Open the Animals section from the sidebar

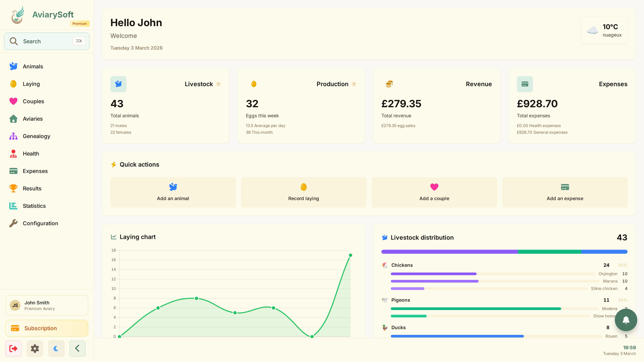(x=33, y=66)
